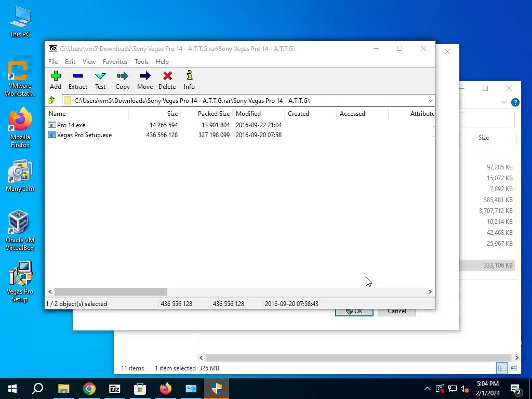The height and width of the screenshot is (399, 532).
Task: Click the 7-Zip horizontal scrollbar left arrow
Action: pos(50,292)
